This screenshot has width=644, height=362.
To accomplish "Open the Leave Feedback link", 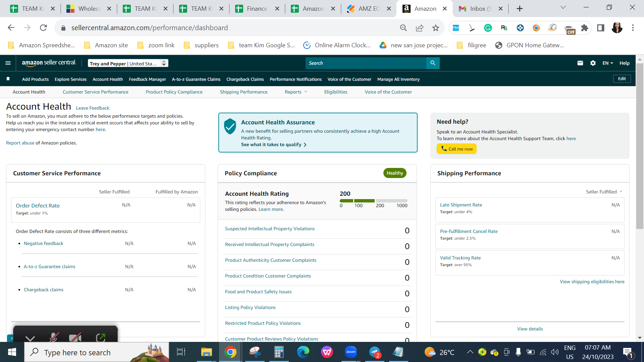I will click(93, 108).
